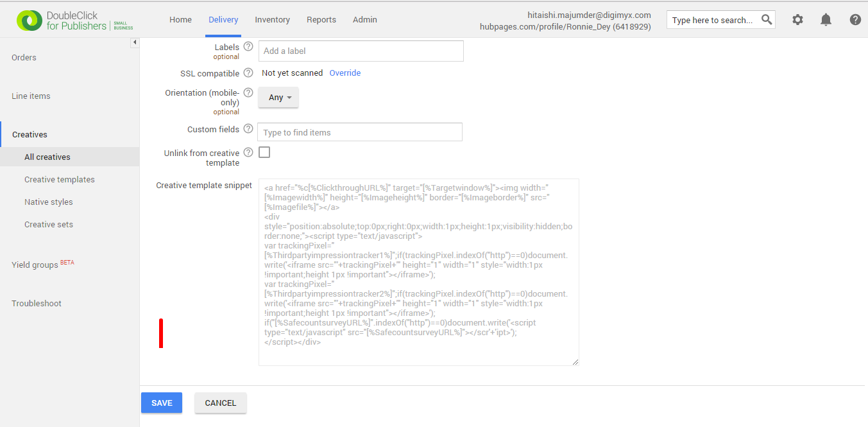Collapse the left sidebar panel
This screenshot has height=427, width=868.
point(135,42)
